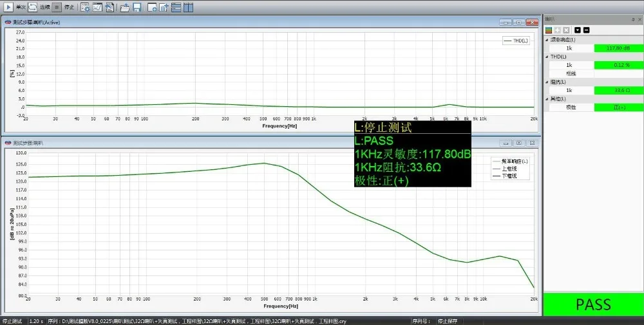The image size is (644, 325).
Task: Click the 序列号 field in status bar
Action: click(x=422, y=321)
